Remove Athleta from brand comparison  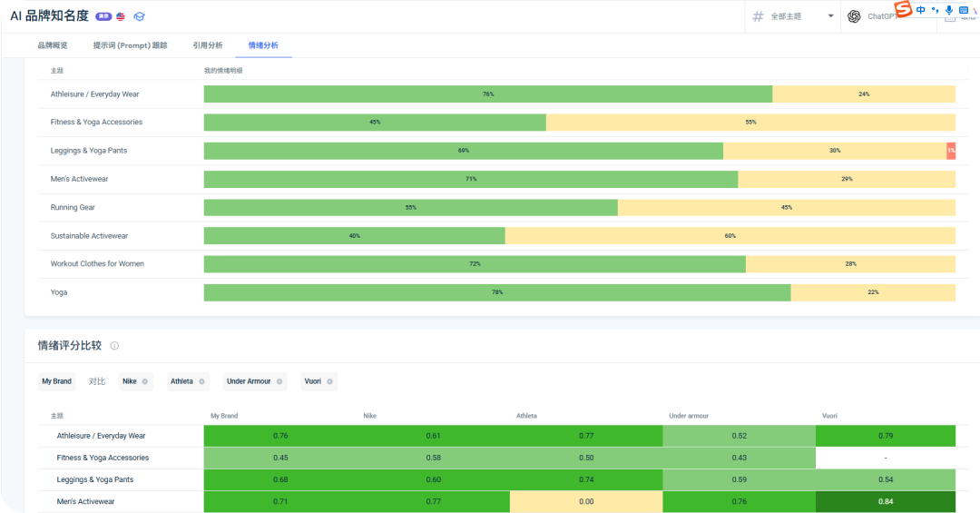pos(201,381)
